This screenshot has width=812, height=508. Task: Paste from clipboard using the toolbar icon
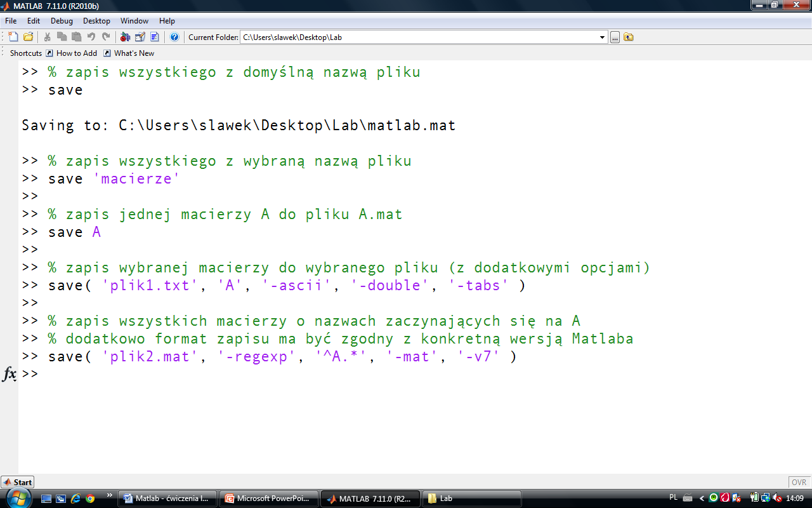pos(77,37)
